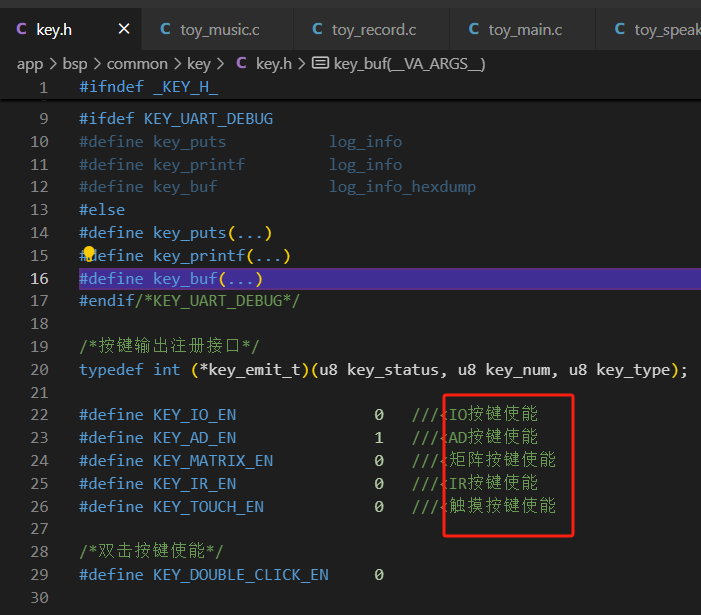Click (*key_emit_t) on line 20
Screen dimensions: 701x615
point(250,370)
